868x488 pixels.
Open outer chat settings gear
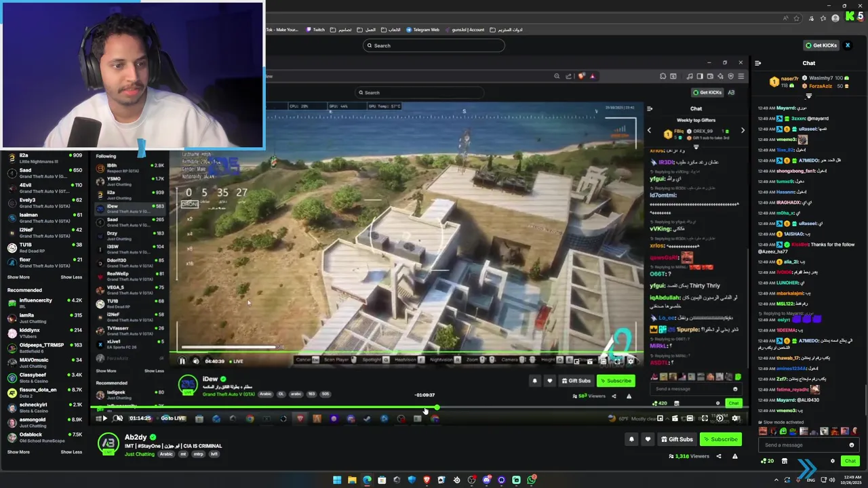click(x=833, y=461)
